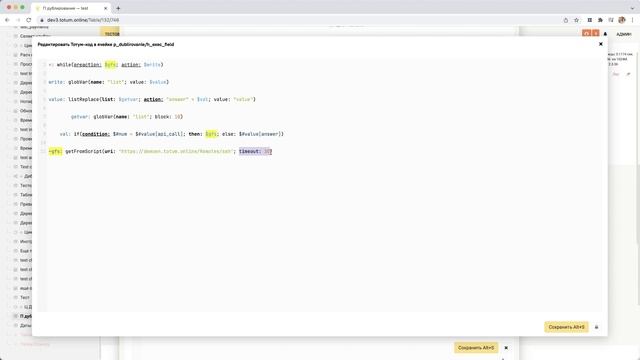Place cursor on the 'timeout: 30' parameter
Image resolution: width=640 pixels, height=360 pixels.
(x=255, y=151)
